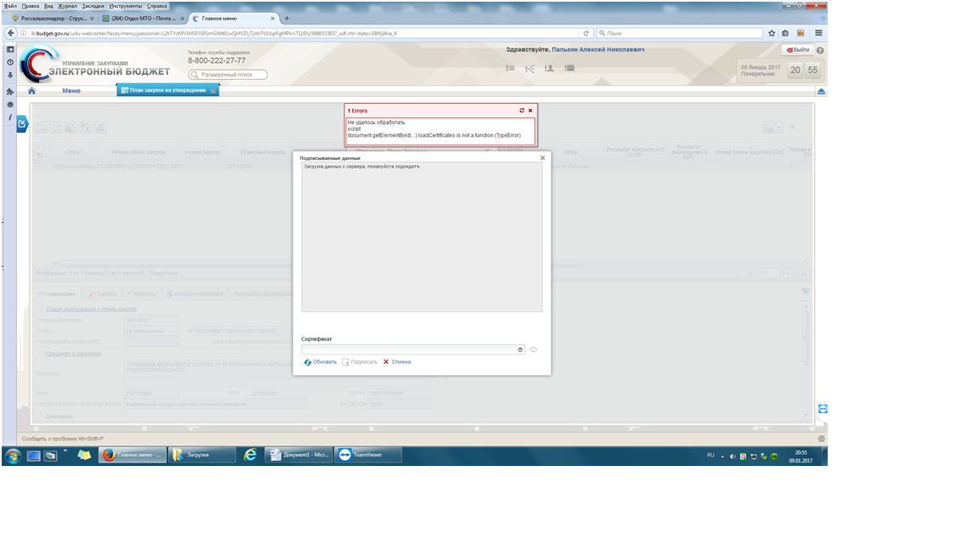Viewport: 980px width, 551px height.
Task: Click Отмена to cancel signing
Action: coord(396,361)
